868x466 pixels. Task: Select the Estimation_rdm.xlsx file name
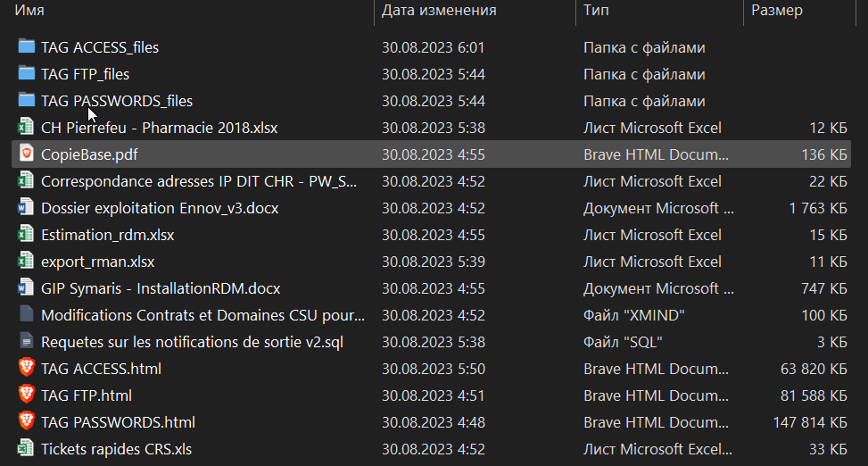(x=107, y=235)
